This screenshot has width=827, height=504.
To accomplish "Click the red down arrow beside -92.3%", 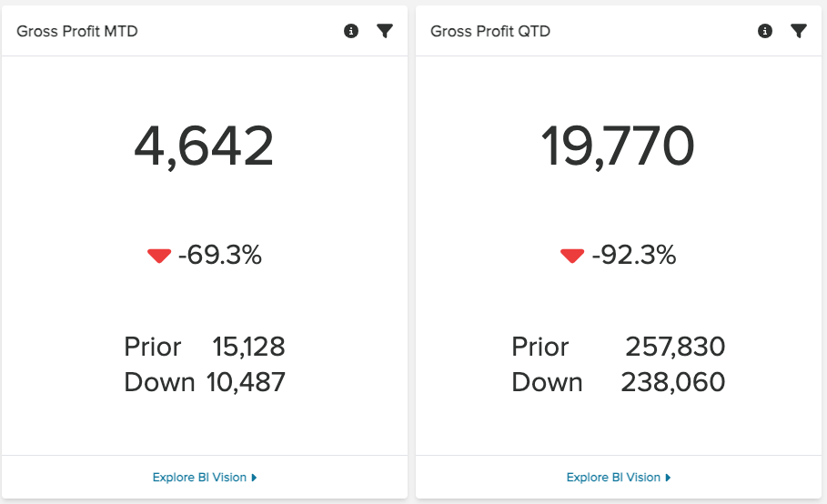I will click(572, 257).
